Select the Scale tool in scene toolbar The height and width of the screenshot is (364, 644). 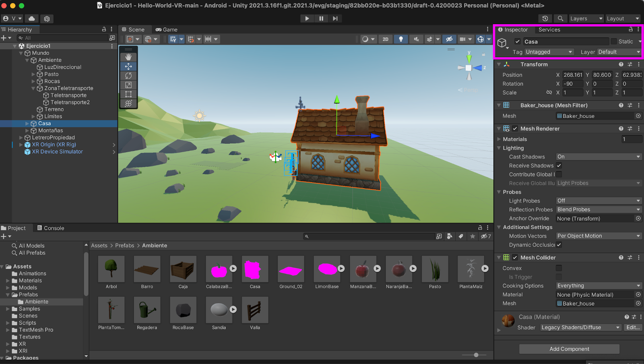click(128, 85)
